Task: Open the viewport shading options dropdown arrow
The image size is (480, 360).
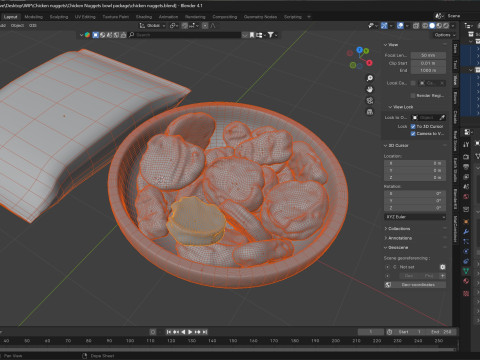Action: tap(453, 26)
